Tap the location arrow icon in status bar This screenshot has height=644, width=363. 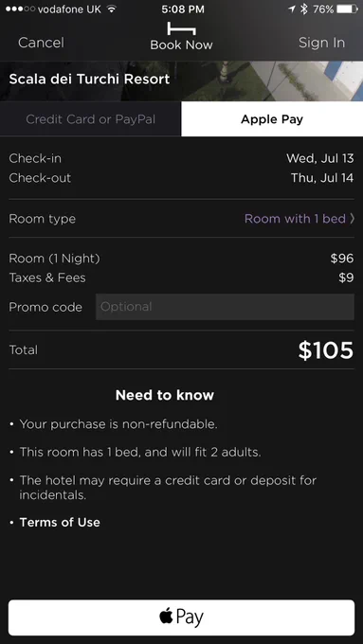(x=292, y=9)
